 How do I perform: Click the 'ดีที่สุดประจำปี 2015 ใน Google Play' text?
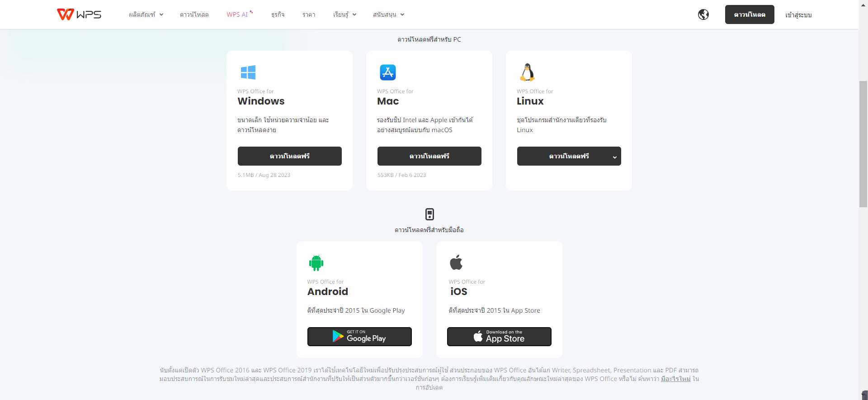pyautogui.click(x=356, y=310)
